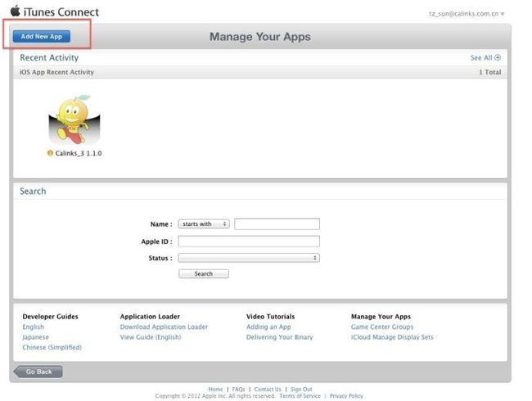Click the iTunes Connect title
The width and height of the screenshot is (532, 401).
pyautogui.click(x=61, y=12)
